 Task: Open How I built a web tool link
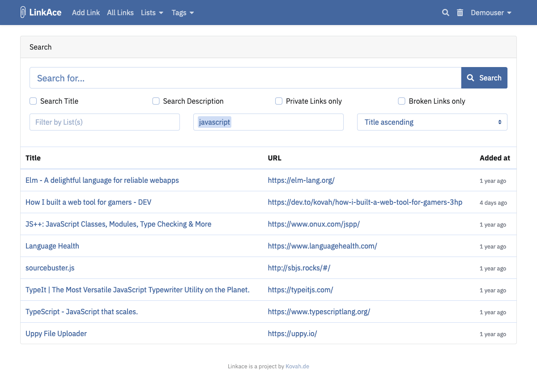[x=89, y=202]
